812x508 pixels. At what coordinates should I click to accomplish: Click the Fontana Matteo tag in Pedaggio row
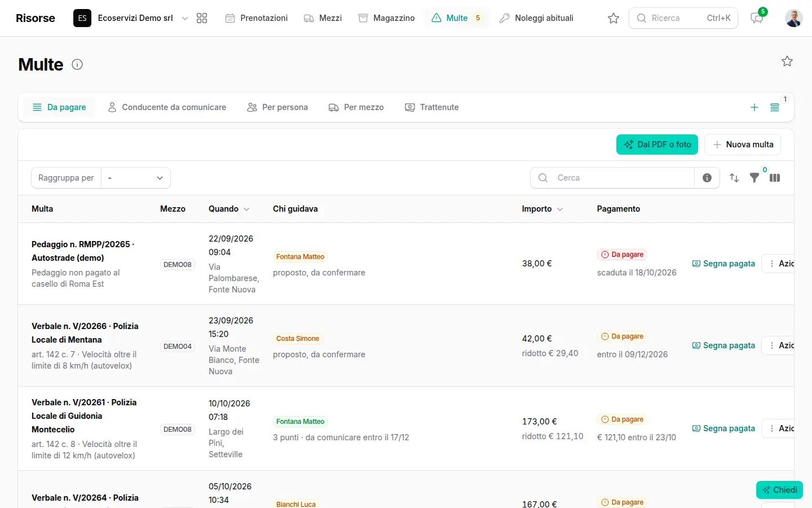click(x=300, y=257)
